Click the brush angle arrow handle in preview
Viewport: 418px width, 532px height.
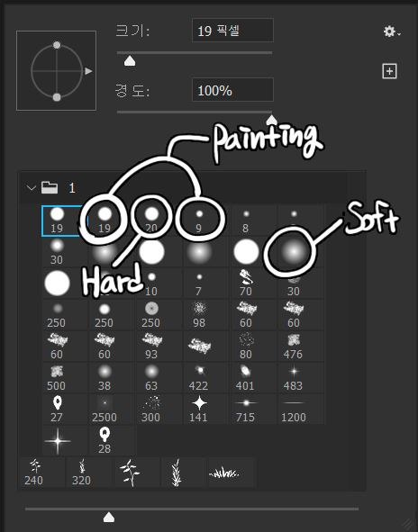coord(88,71)
